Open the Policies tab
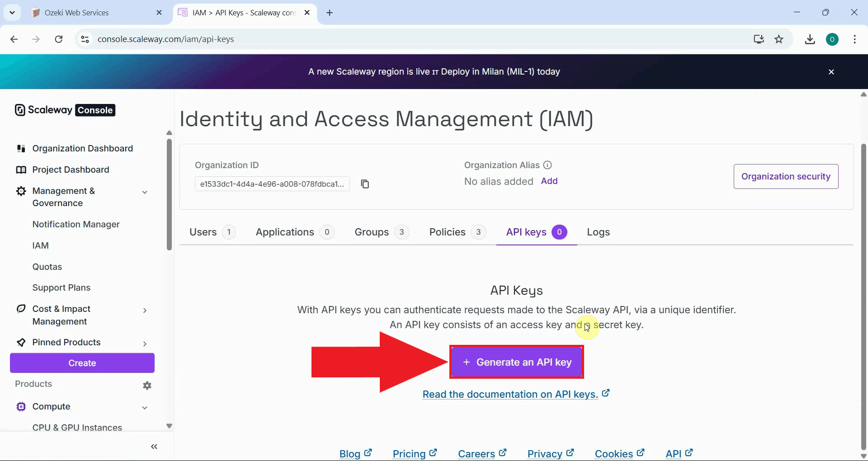This screenshot has width=868, height=461. (x=447, y=232)
